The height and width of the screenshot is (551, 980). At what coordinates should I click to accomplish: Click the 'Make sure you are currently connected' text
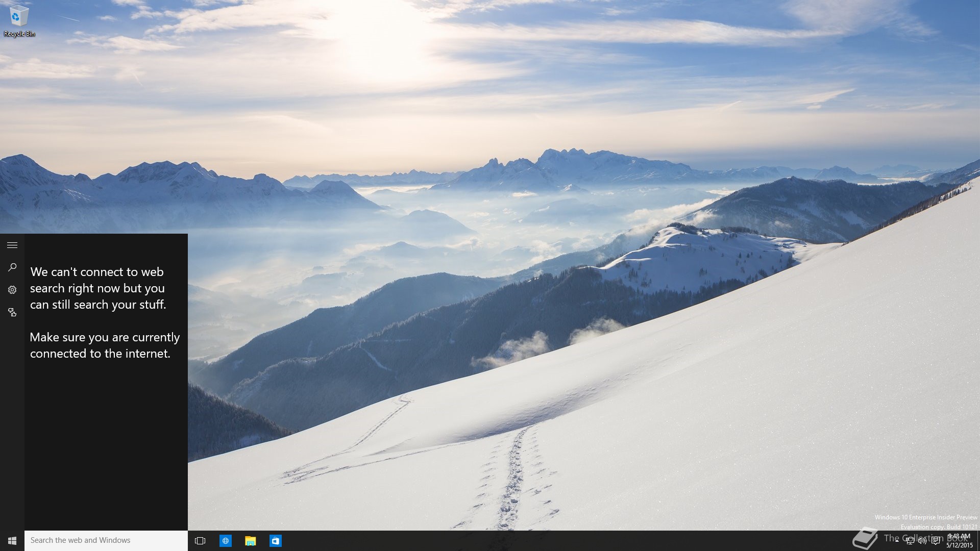pyautogui.click(x=105, y=345)
